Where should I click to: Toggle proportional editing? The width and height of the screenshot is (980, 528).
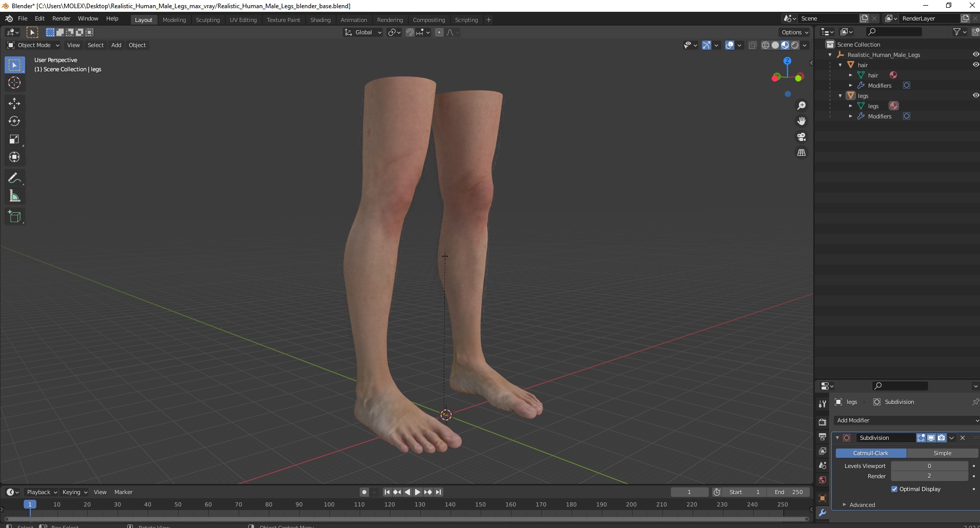[439, 32]
